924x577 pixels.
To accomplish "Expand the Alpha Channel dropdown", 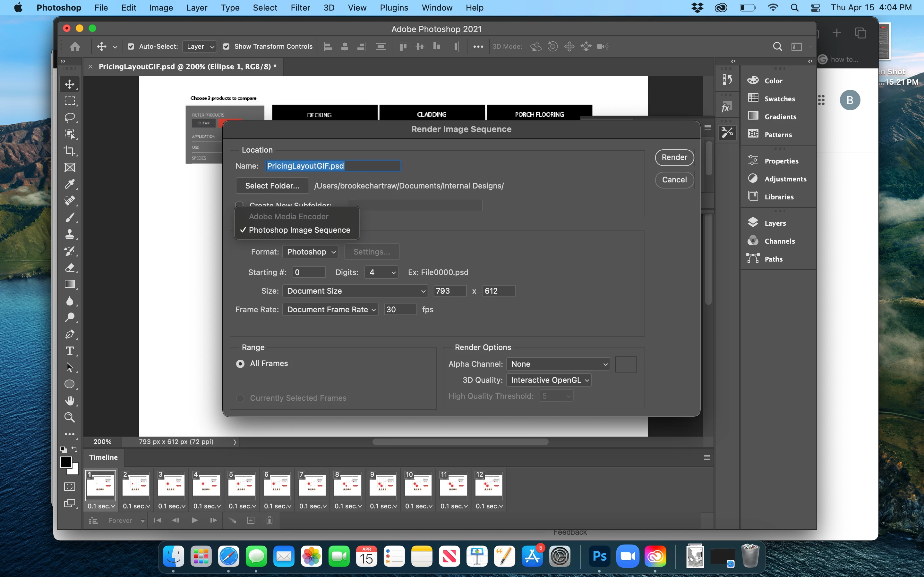I will click(x=558, y=364).
